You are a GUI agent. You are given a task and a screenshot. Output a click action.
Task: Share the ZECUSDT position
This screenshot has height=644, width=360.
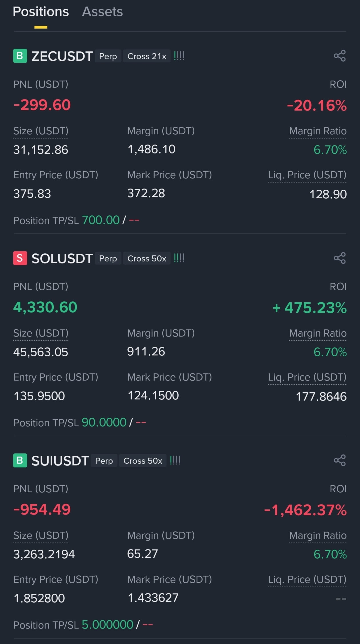click(x=340, y=56)
